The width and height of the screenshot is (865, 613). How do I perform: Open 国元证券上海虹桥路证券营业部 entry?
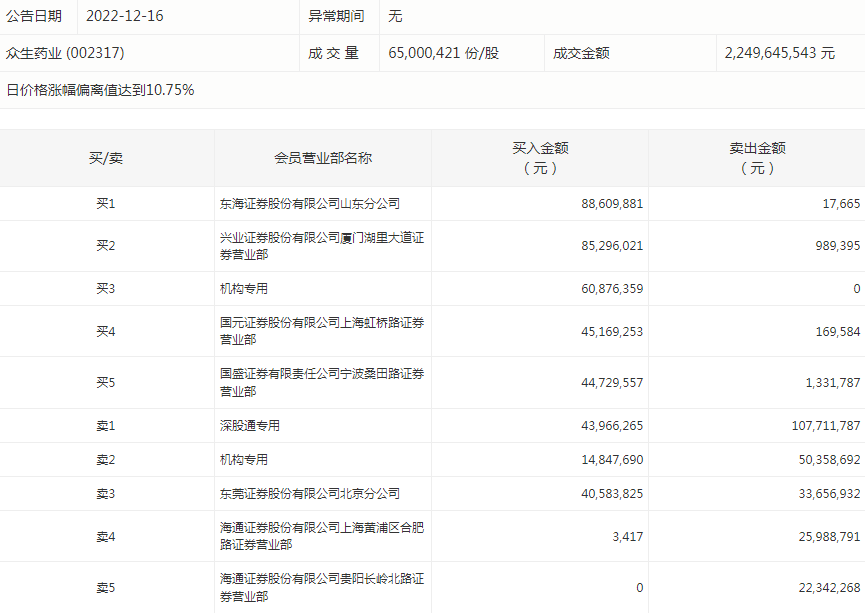tap(322, 331)
